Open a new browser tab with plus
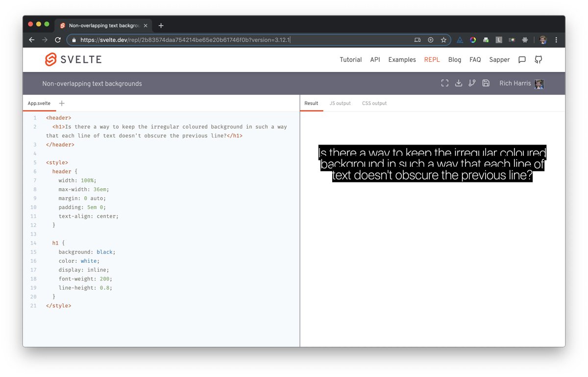 point(161,25)
